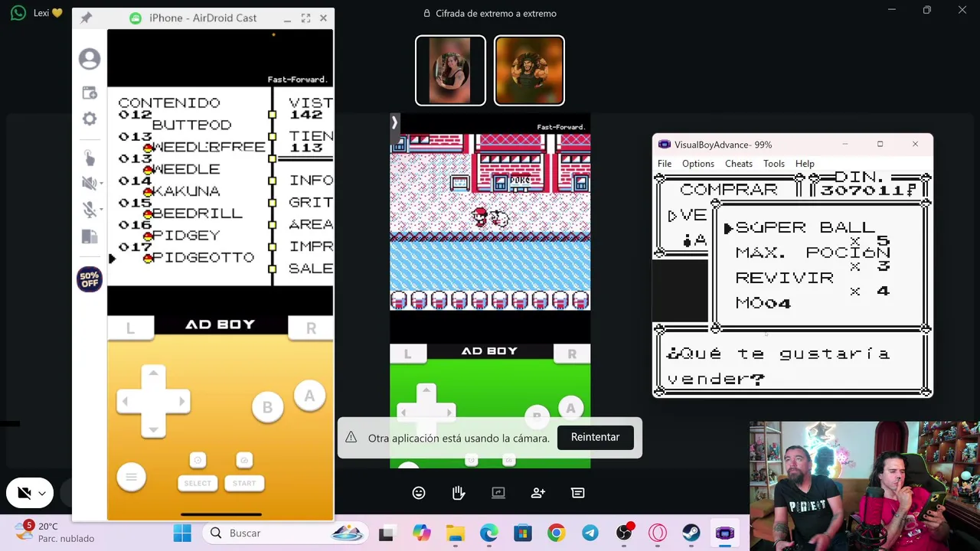Toggle the call camera on or off
The image size is (980, 551).
click(24, 494)
